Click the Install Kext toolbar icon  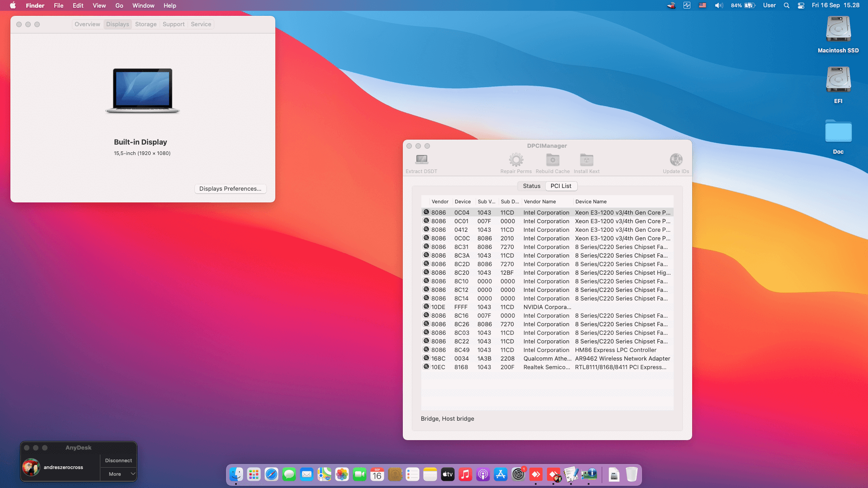point(586,160)
